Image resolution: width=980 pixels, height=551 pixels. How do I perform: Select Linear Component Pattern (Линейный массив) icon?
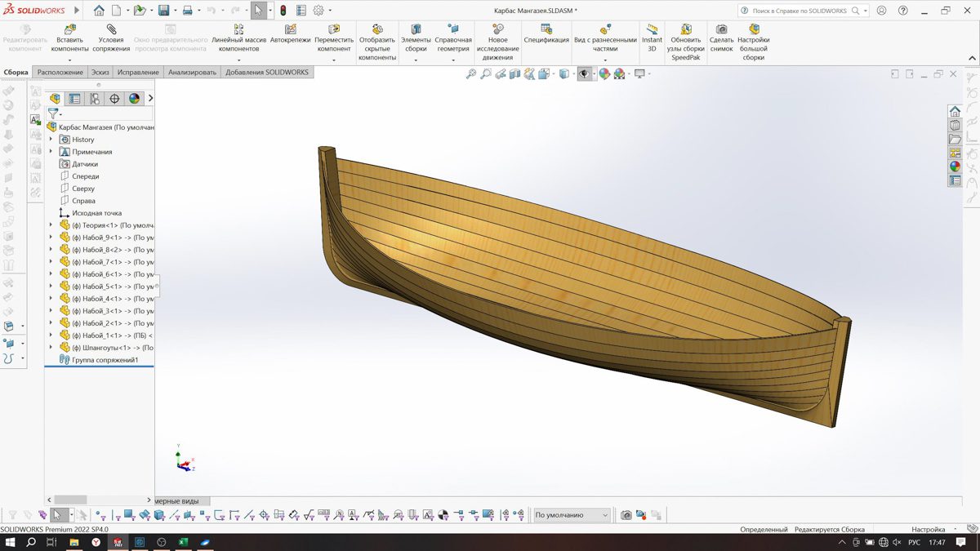tap(238, 29)
